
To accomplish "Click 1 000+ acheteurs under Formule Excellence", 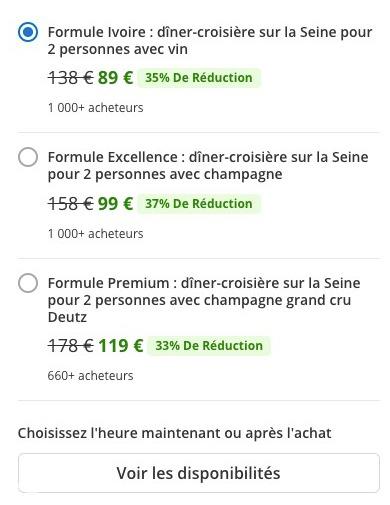I will click(96, 234).
